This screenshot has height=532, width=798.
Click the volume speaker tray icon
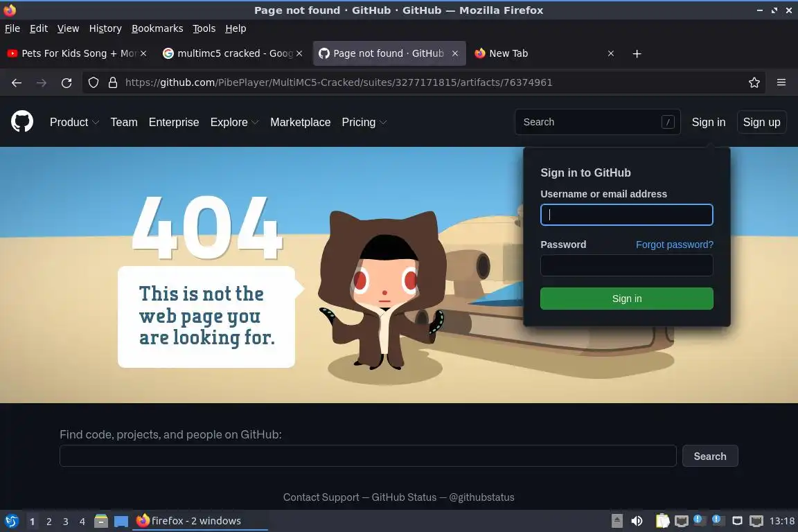pyautogui.click(x=637, y=521)
